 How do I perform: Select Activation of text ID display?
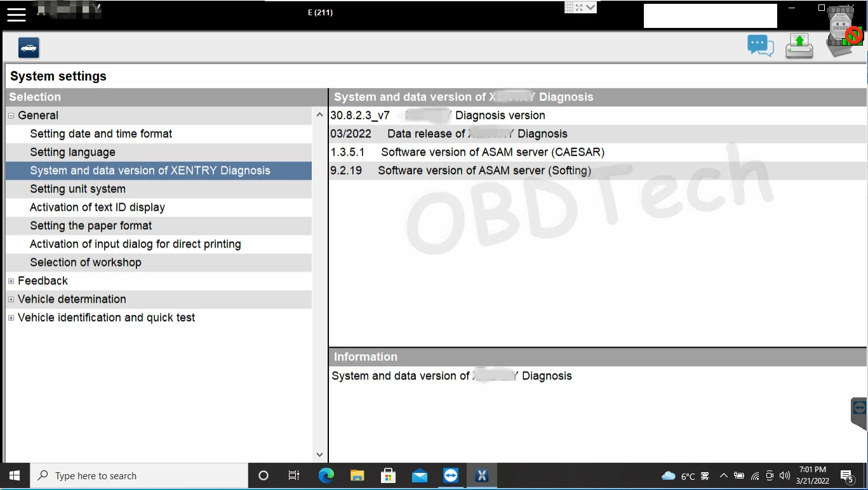[159, 208]
